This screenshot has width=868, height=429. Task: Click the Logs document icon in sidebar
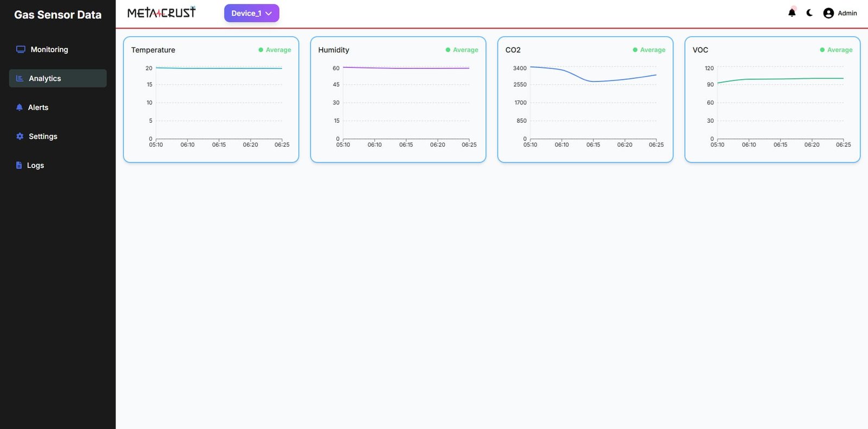pyautogui.click(x=19, y=165)
